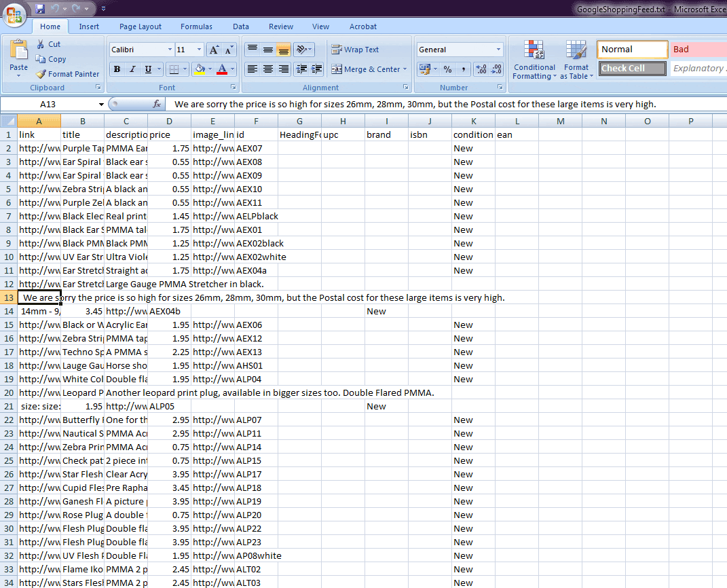Click the Save icon in Quick Access

click(x=40, y=9)
